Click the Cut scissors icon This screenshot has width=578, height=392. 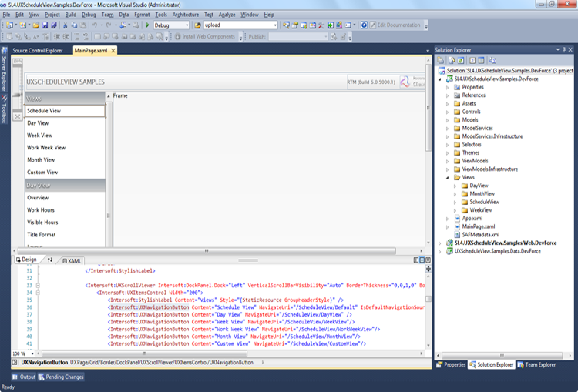(x=66, y=25)
